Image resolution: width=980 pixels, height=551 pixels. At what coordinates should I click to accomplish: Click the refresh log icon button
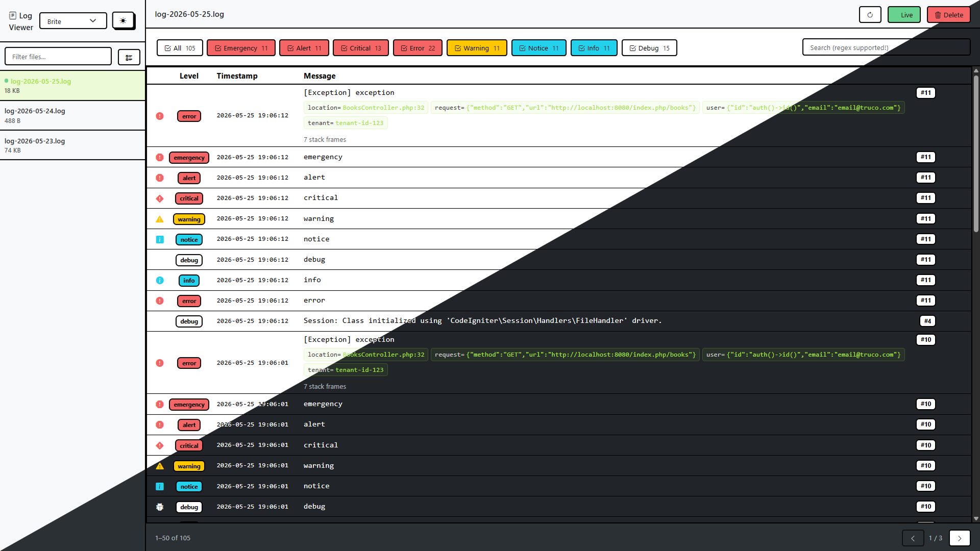[870, 15]
